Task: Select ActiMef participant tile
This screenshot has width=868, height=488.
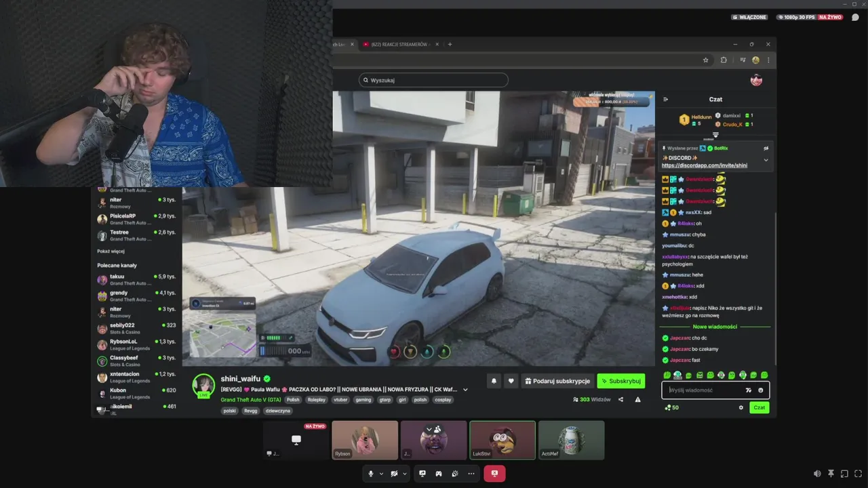Action: (571, 440)
